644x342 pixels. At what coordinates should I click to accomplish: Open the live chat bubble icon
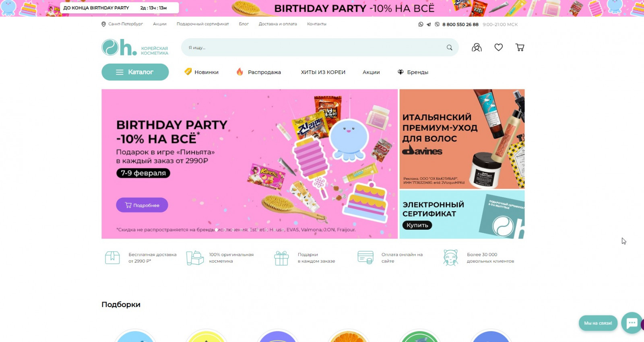point(632,323)
